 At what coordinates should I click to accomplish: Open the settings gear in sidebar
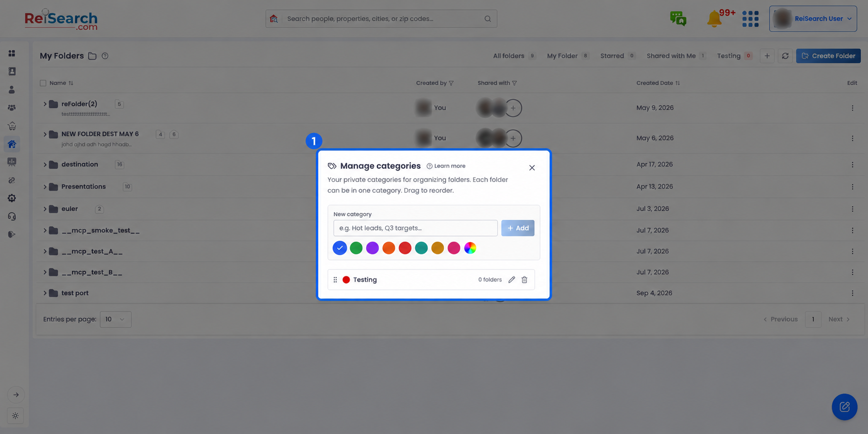coord(12,198)
